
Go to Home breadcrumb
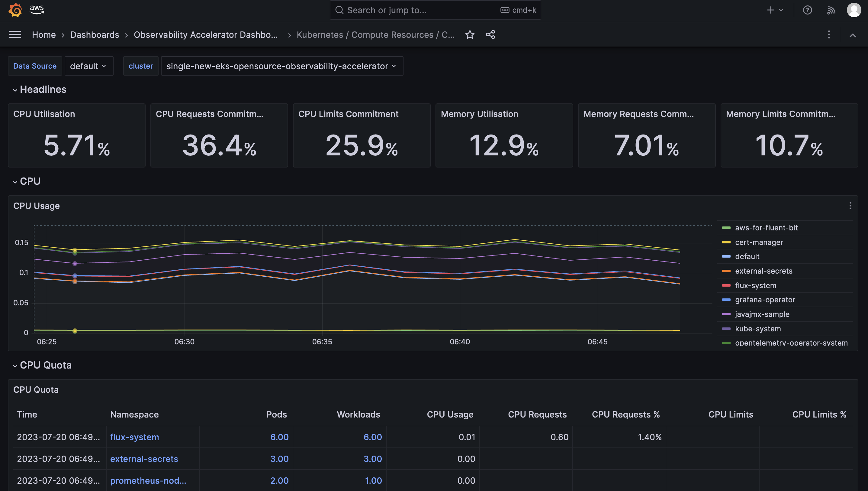44,35
